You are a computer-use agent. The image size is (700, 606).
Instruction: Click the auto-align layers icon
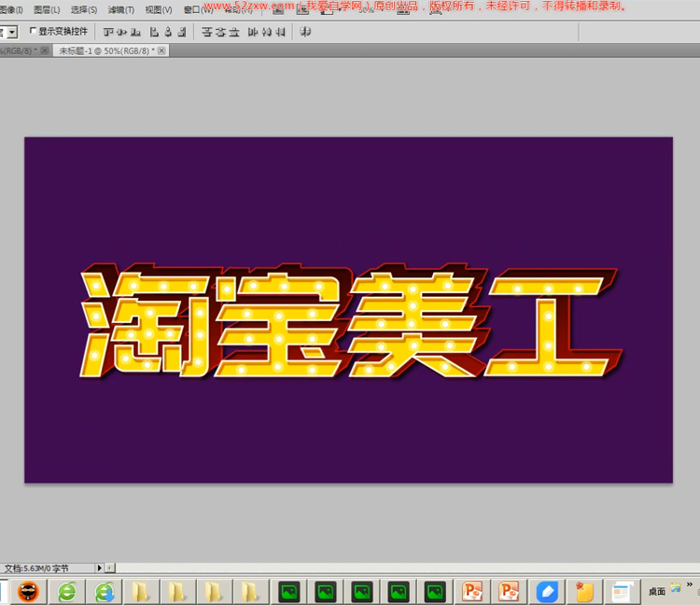tap(305, 32)
